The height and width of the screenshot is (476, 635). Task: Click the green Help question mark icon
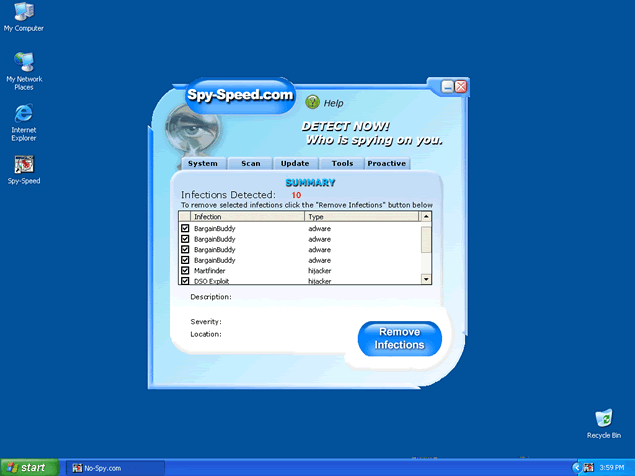tap(312, 102)
